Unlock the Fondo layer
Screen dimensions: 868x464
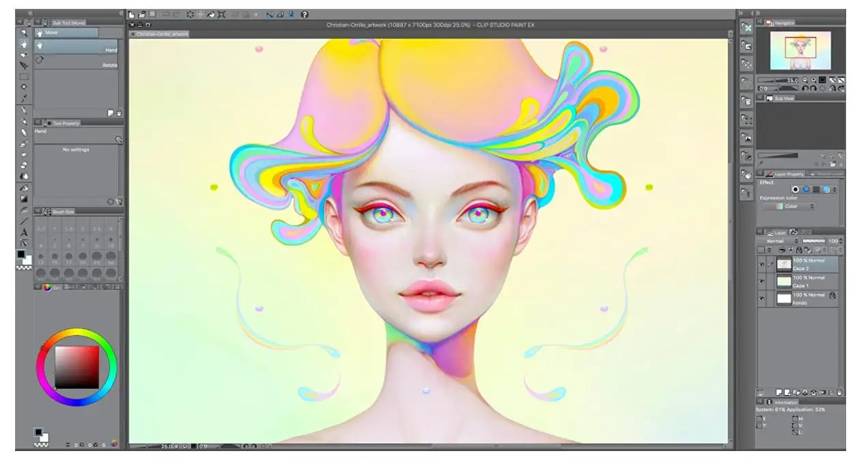(x=833, y=295)
